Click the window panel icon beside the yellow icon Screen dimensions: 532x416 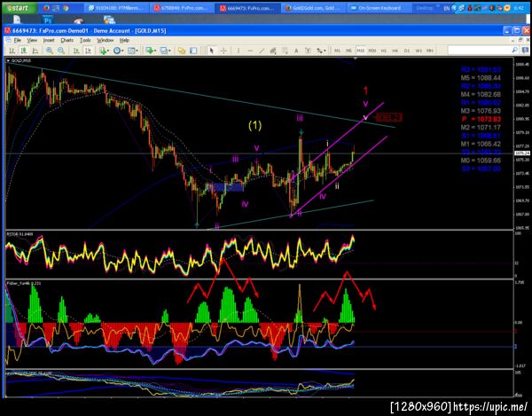(193, 51)
